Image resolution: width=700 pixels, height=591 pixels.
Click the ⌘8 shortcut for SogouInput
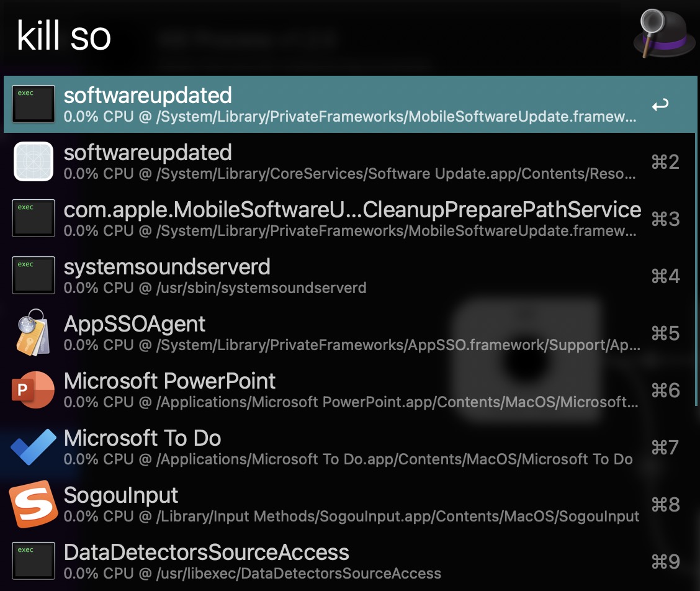point(665,504)
